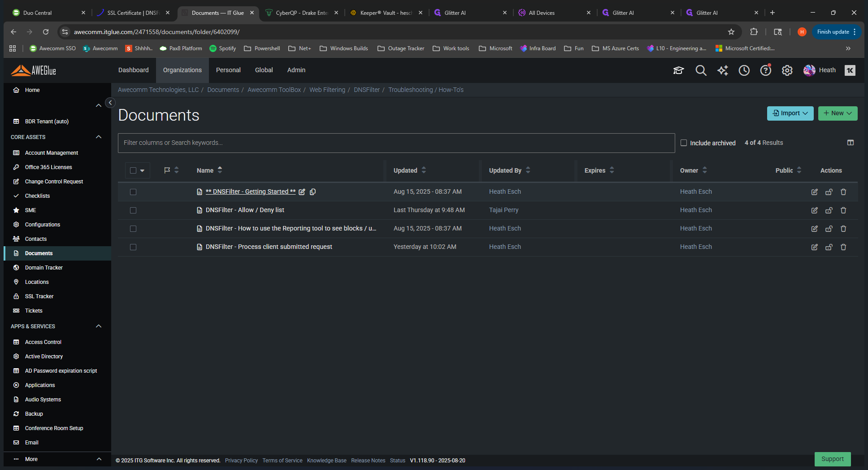The height and width of the screenshot is (470, 868).
Task: Open lock for Process client submitted request
Action: tap(829, 247)
